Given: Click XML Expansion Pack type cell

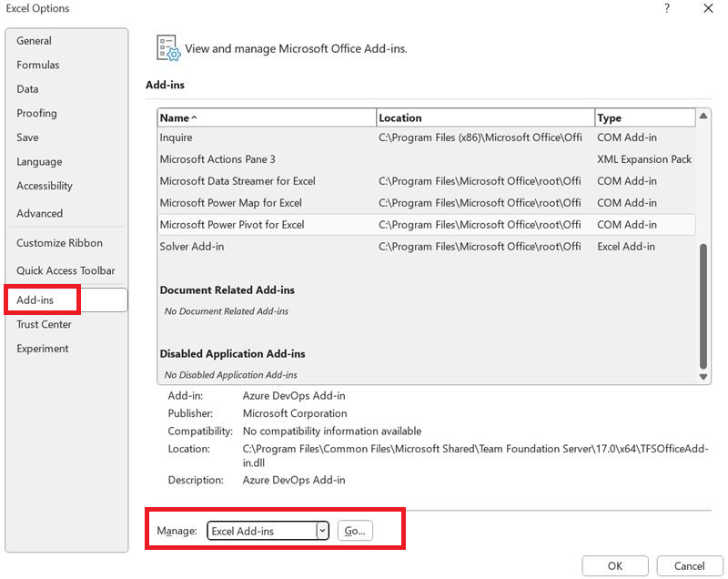Looking at the screenshot, I should point(644,159).
